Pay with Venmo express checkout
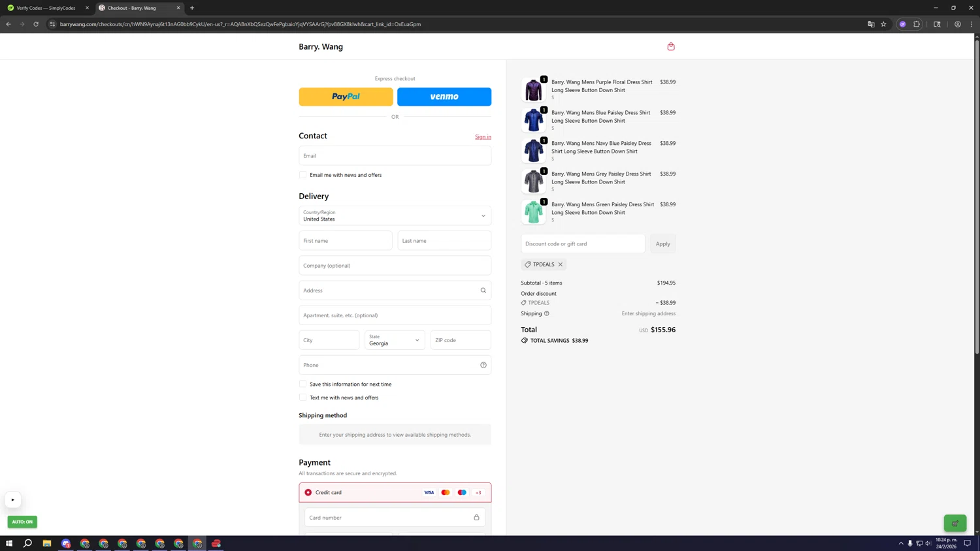The image size is (980, 551). click(x=444, y=97)
